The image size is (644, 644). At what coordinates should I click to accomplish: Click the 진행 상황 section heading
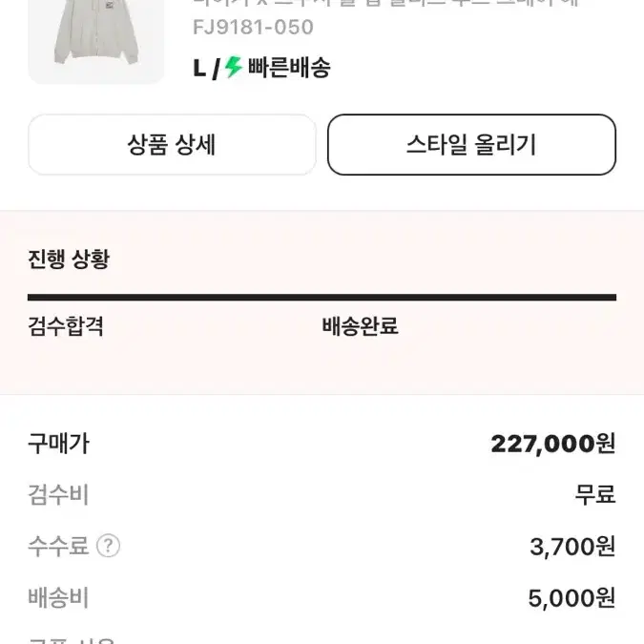69,260
